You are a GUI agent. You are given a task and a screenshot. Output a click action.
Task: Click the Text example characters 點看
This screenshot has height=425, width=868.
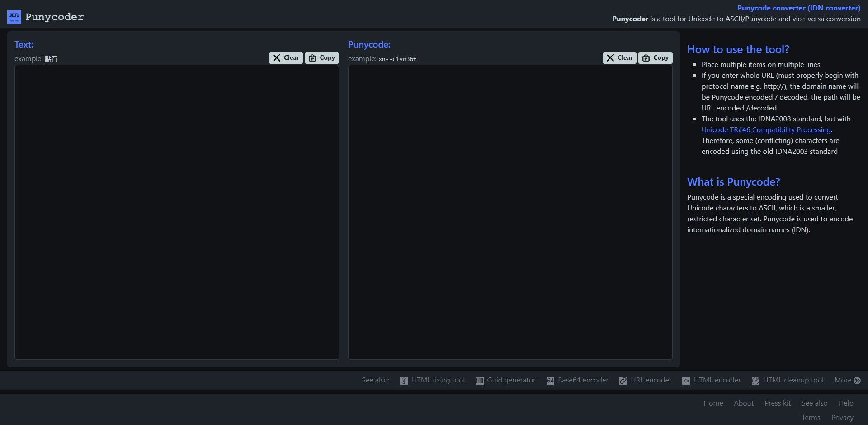[51, 59]
